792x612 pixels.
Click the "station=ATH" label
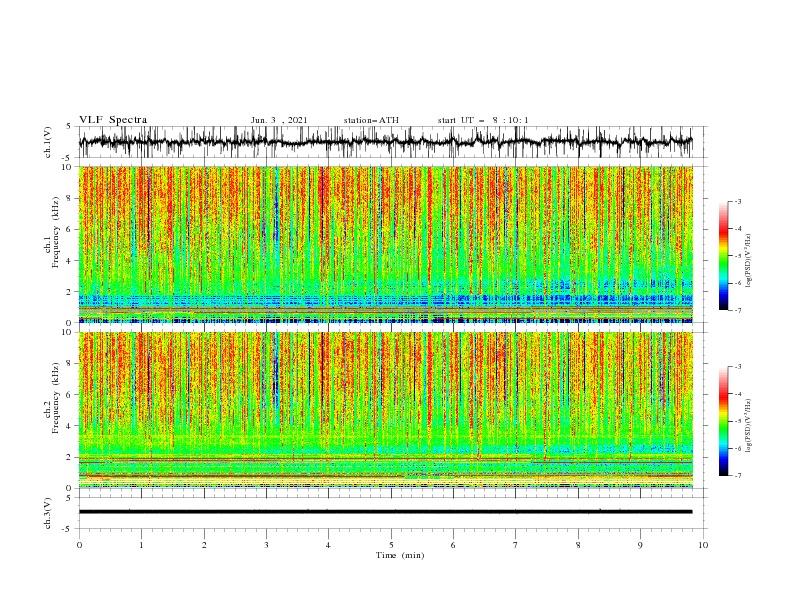click(x=371, y=120)
